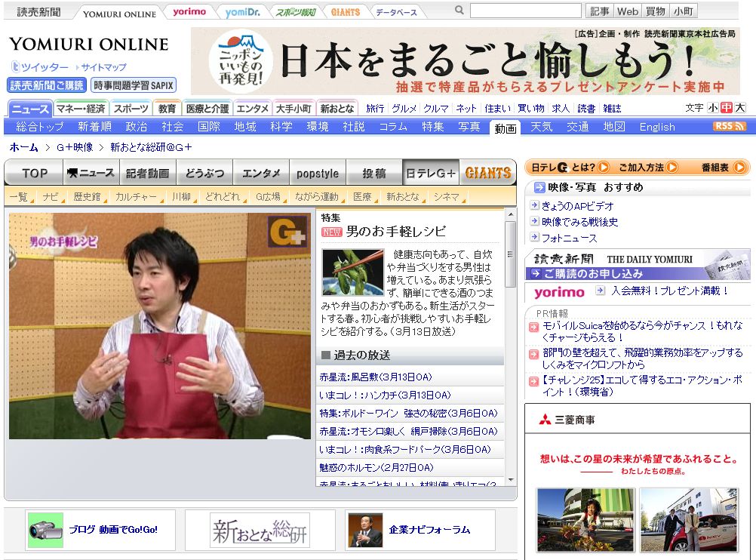Set text size to large (大)
Image resolution: width=756 pixels, height=560 pixels.
click(740, 108)
